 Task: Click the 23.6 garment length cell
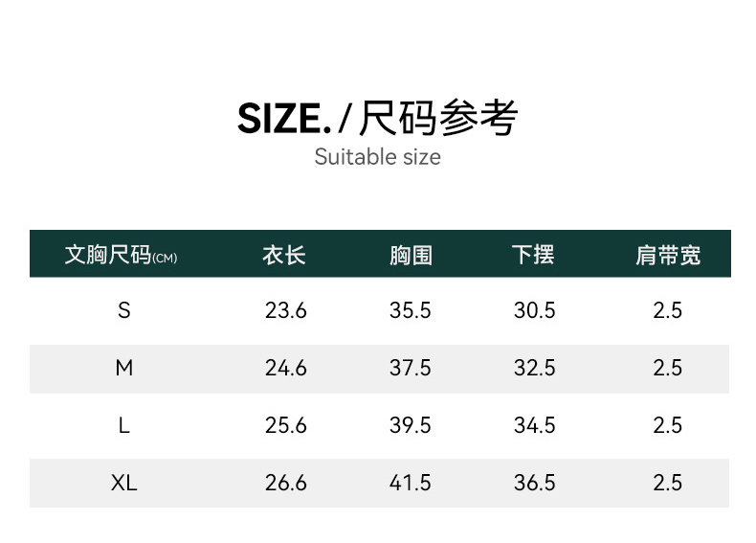tap(285, 310)
